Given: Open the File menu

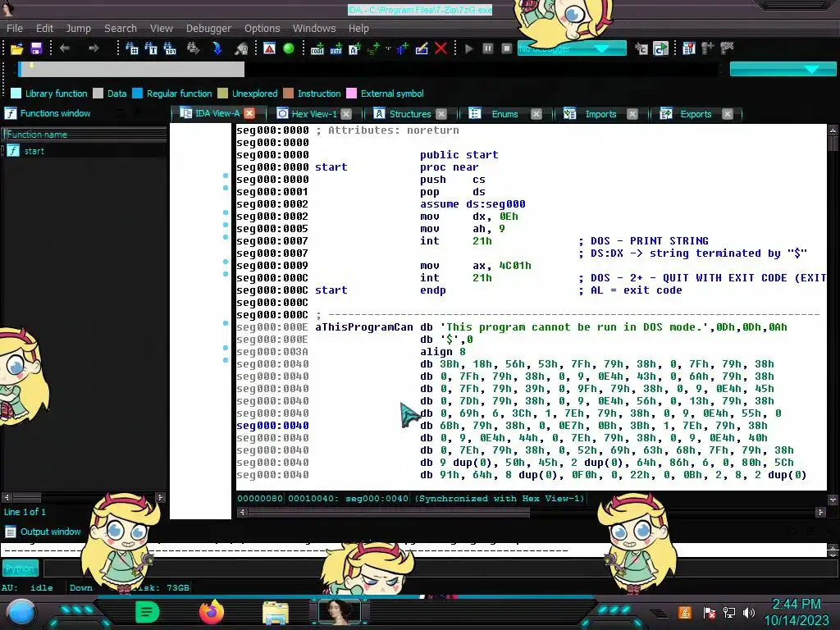Looking at the screenshot, I should pyautogui.click(x=15, y=29).
